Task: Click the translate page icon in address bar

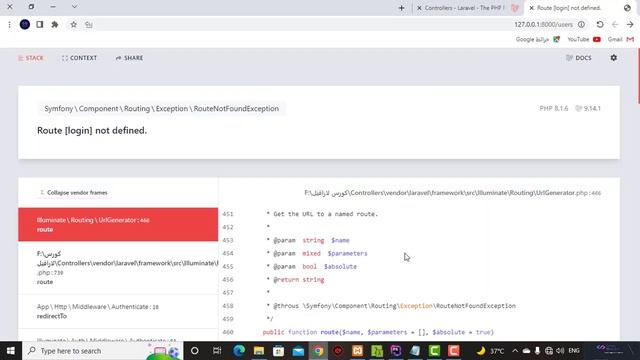Action: 89,24
